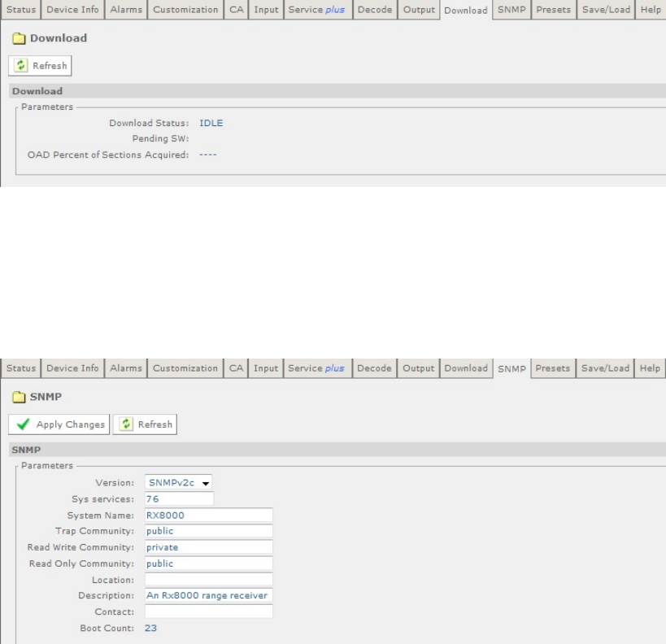Screen dimensions: 666x644
Task: Open Presets tab in Download page
Action: click(x=554, y=9)
